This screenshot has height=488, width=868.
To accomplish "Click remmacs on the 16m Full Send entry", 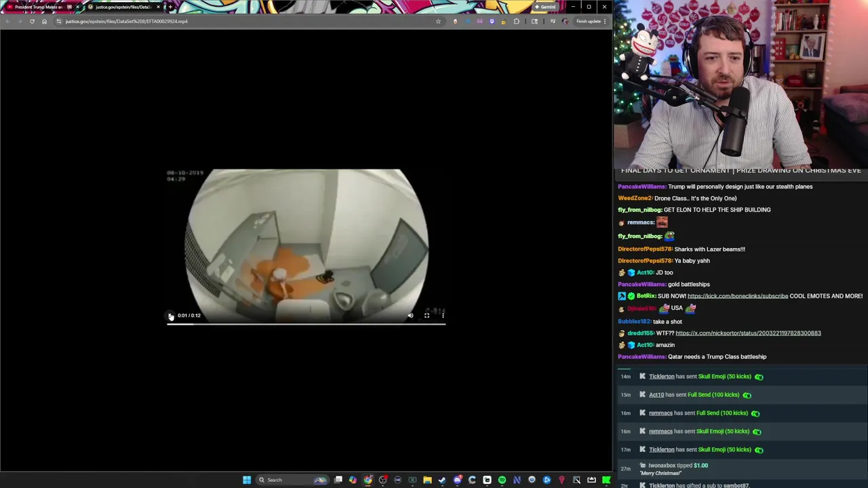I will click(x=660, y=413).
